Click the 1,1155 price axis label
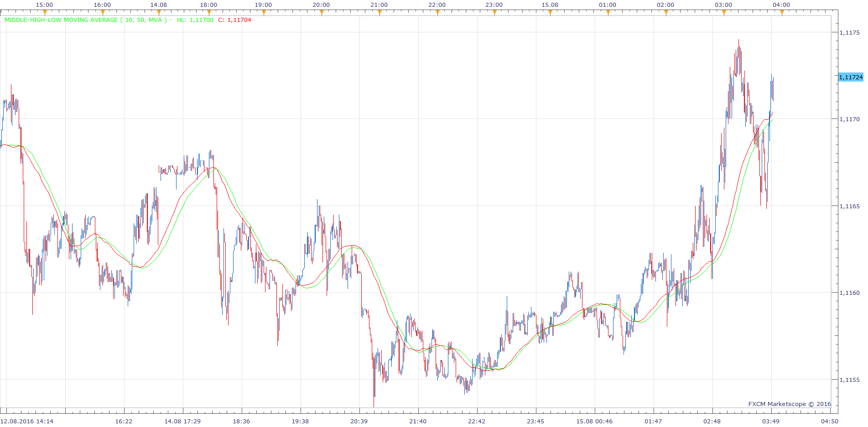 (850, 380)
